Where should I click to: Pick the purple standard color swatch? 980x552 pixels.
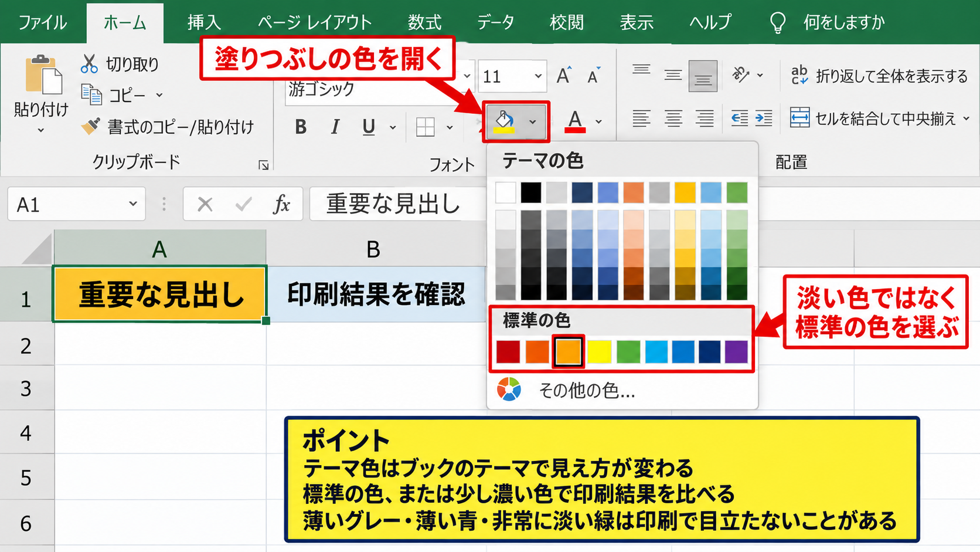(736, 352)
